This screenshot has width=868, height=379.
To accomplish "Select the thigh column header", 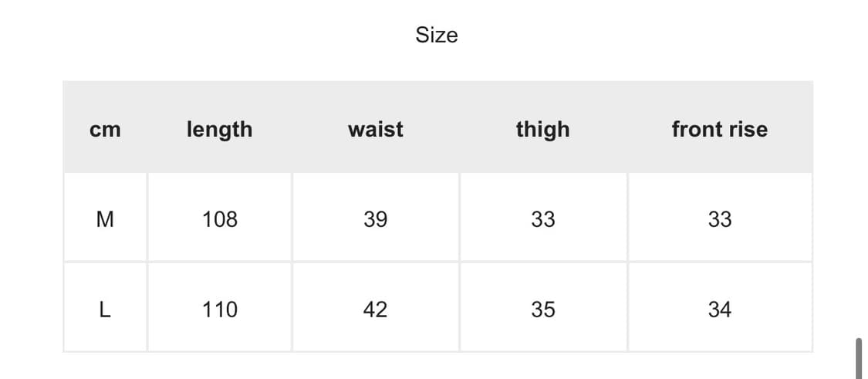I will point(542,130).
